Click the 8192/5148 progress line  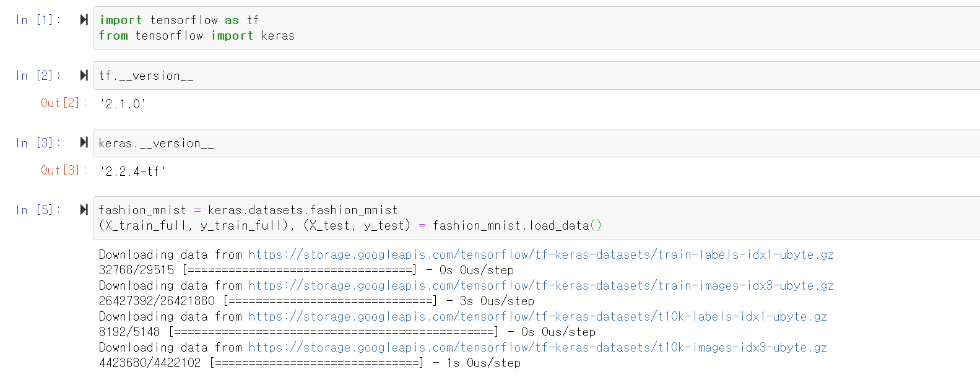coord(347,332)
